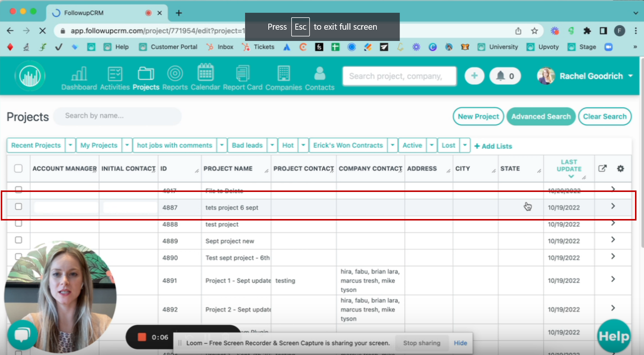644x355 pixels.
Task: Check the box for project 4887
Action: [18, 207]
